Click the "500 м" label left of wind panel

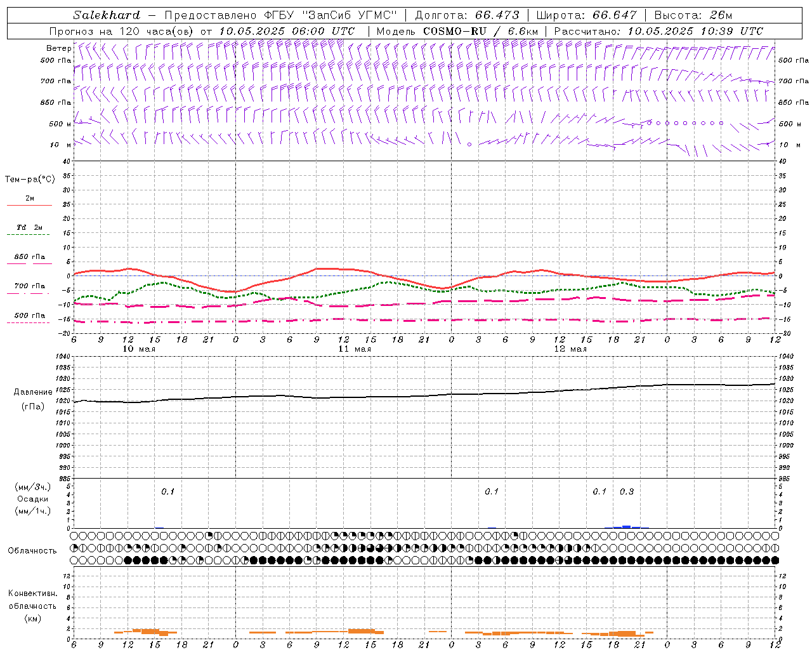coord(60,124)
